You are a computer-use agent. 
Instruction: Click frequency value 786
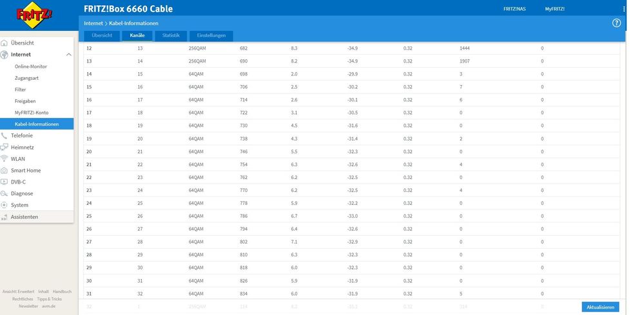244,216
